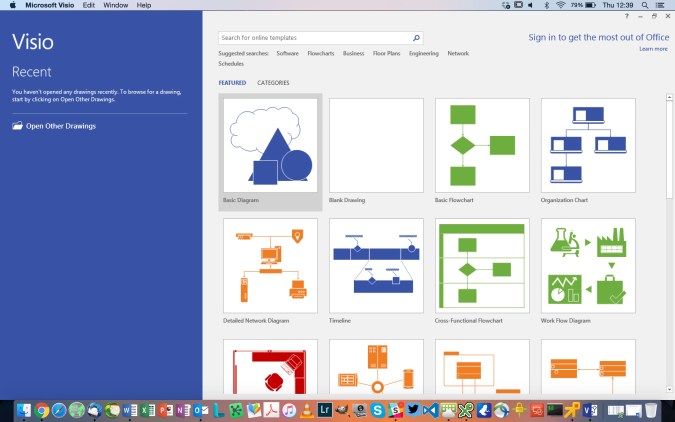The image size is (675, 422).
Task: Open the Basic Diagram template
Action: (x=270, y=145)
